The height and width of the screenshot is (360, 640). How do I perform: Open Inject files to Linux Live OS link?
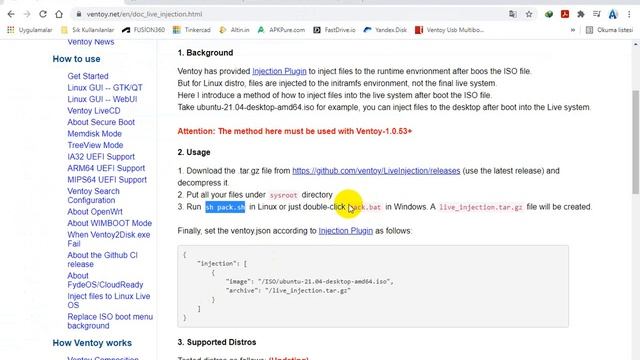pos(109,300)
